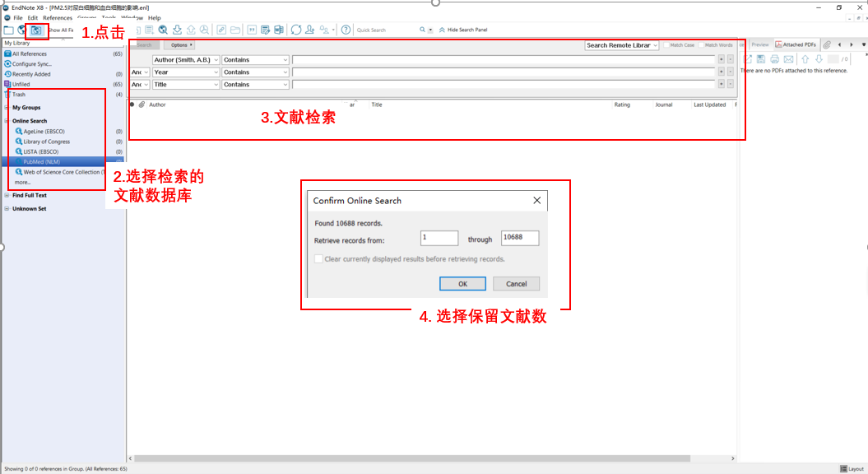This screenshot has width=868, height=474.
Task: Click the next page down-arrow in the PDF panel
Action: [819, 58]
